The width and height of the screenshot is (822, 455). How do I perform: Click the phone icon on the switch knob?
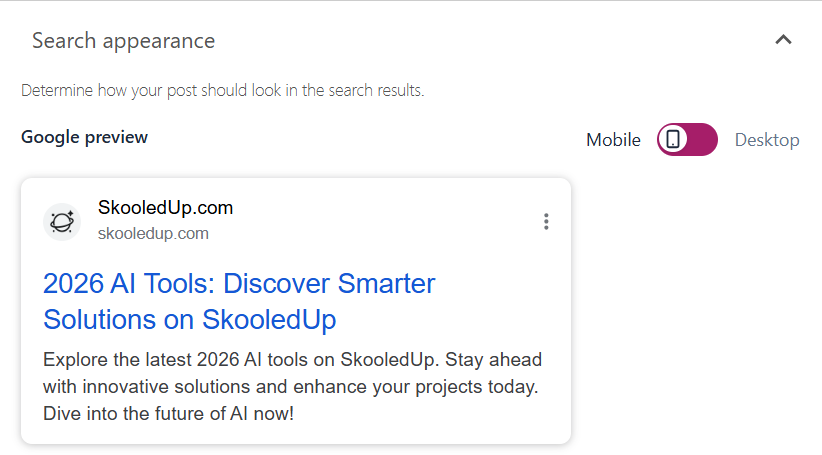[x=674, y=140]
